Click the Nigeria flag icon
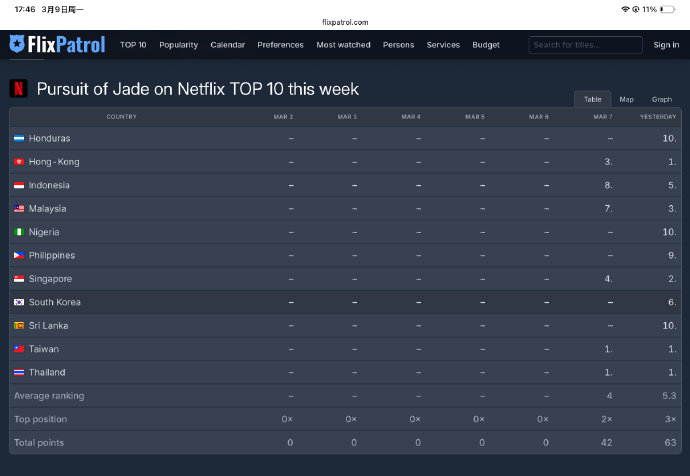 click(19, 232)
